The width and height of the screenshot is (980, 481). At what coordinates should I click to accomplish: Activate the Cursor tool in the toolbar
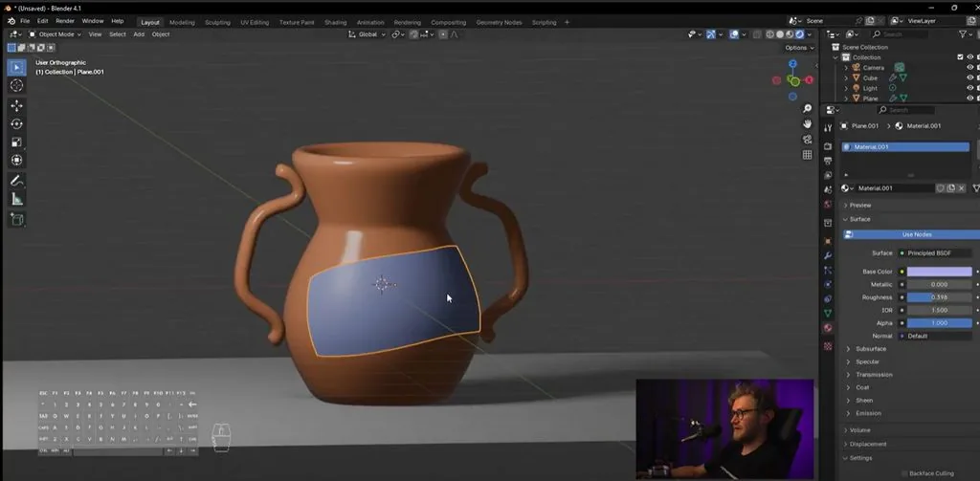pos(17,85)
